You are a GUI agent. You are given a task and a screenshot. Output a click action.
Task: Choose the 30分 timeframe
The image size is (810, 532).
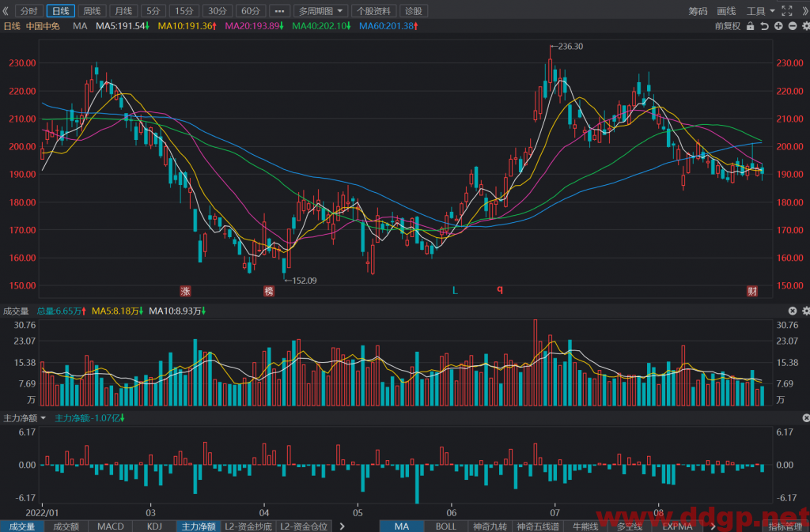pos(217,11)
